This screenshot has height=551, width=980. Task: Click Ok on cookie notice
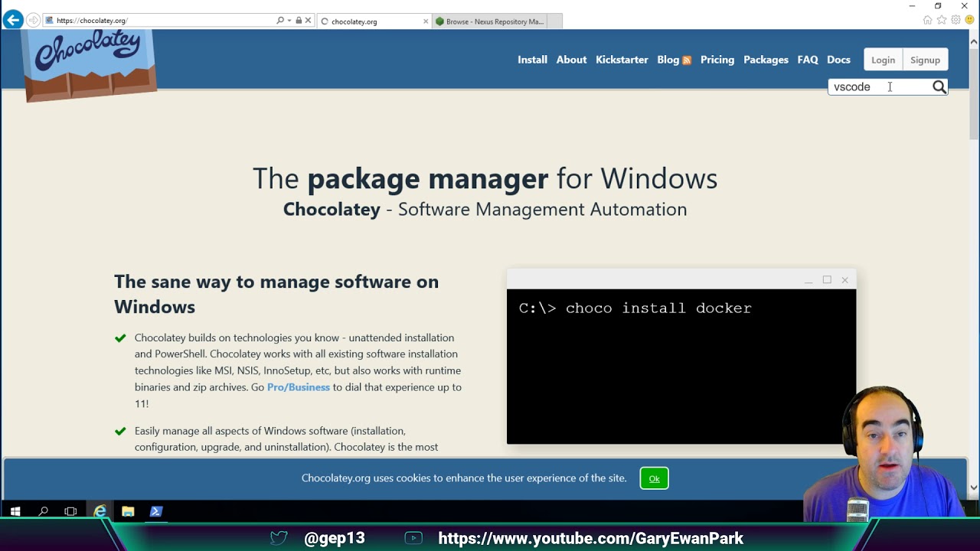pyautogui.click(x=654, y=478)
